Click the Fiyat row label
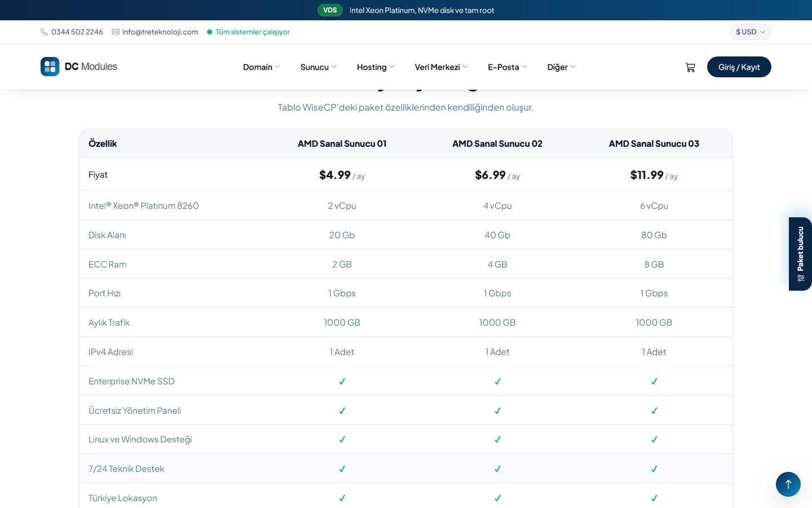812x508 pixels. tap(98, 174)
